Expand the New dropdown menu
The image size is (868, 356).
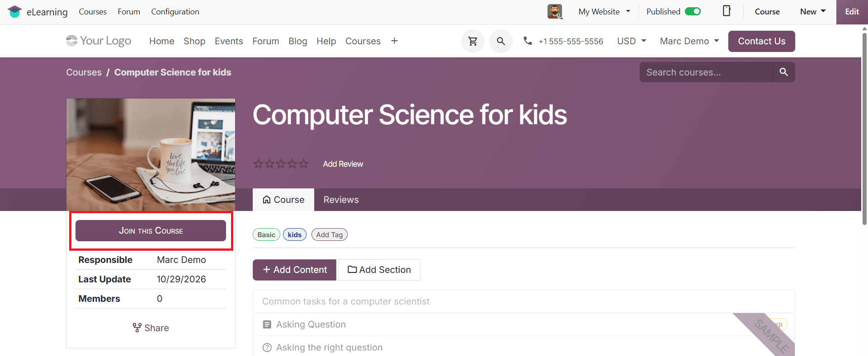(x=813, y=12)
